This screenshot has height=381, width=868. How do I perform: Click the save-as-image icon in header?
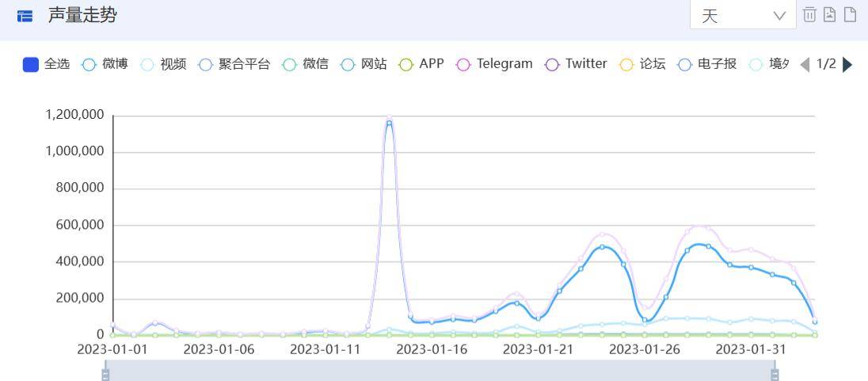coord(829,15)
